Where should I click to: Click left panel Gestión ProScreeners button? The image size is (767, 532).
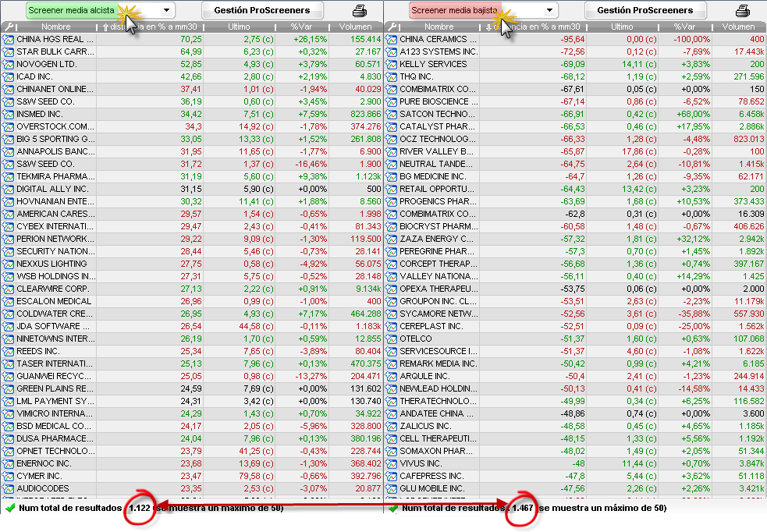click(x=262, y=10)
